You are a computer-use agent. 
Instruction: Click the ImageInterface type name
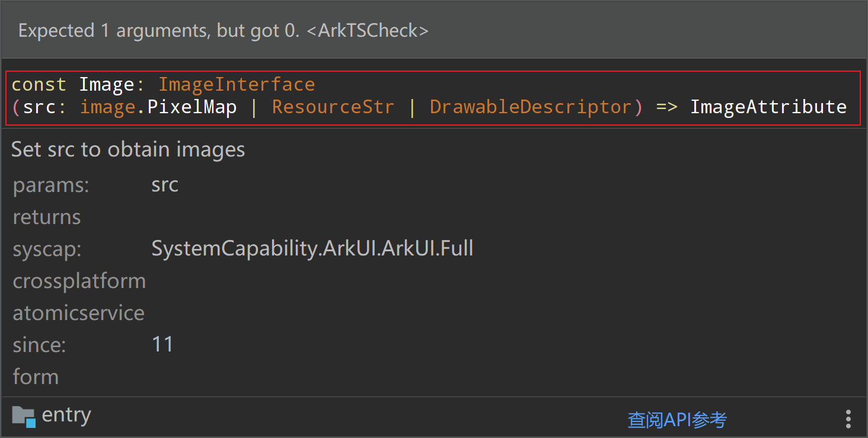coord(236,85)
